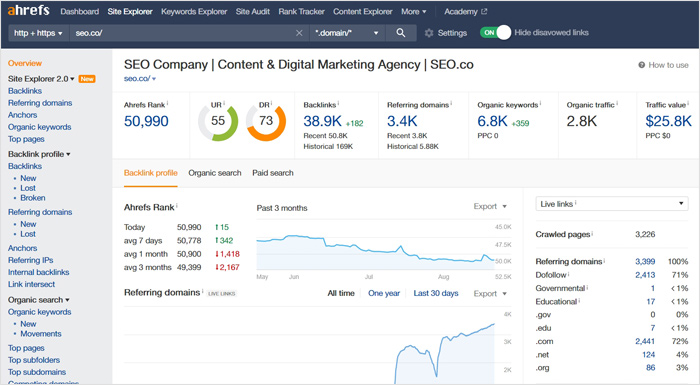Click the $25.8K traffic value

point(668,121)
